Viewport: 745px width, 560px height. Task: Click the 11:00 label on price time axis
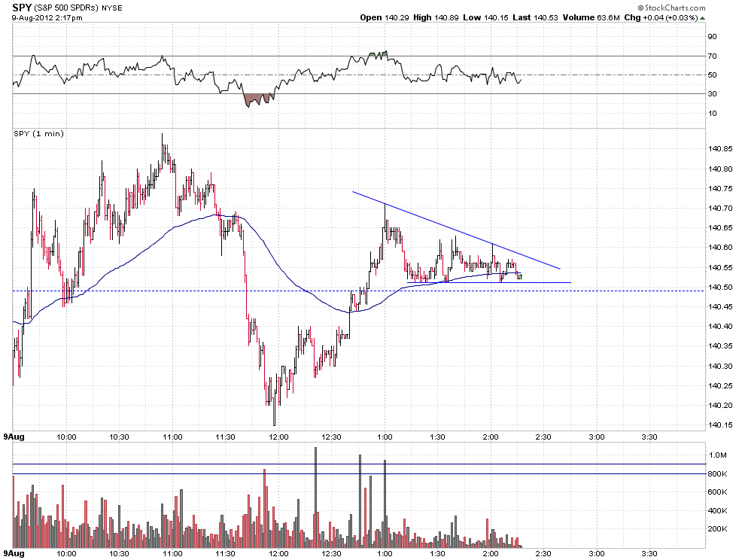172,437
